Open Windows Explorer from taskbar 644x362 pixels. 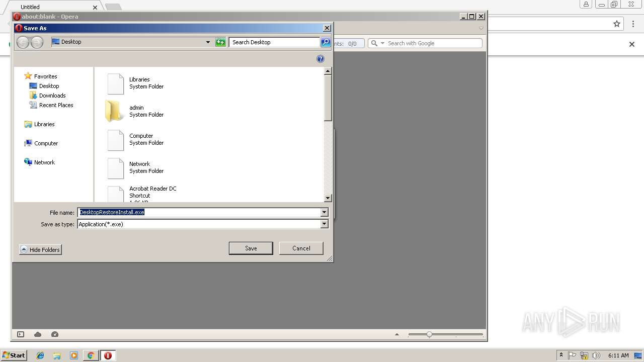click(57, 355)
